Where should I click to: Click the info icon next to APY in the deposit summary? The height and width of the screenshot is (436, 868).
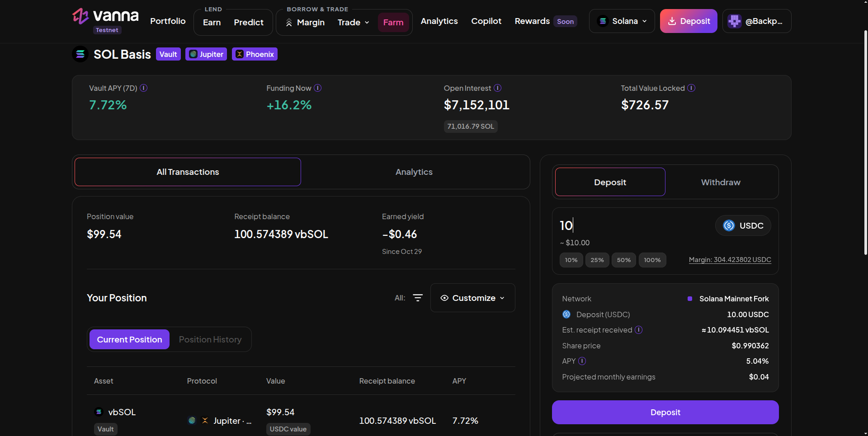582,361
